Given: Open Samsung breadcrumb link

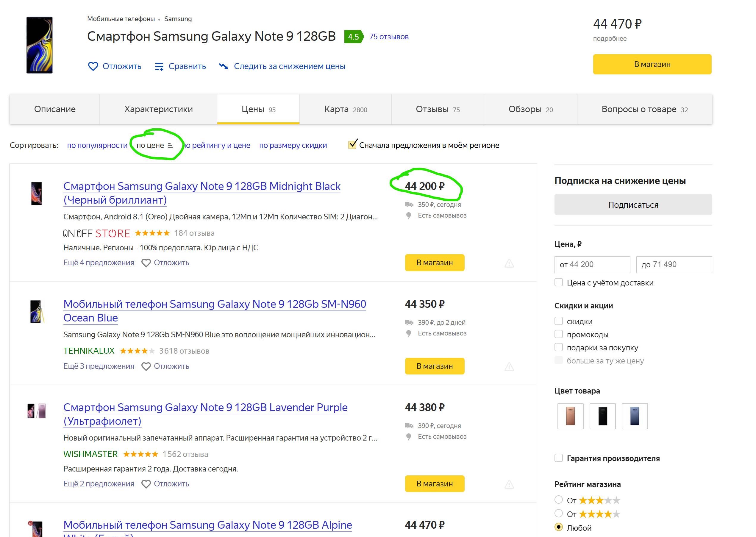Looking at the screenshot, I should click(x=178, y=19).
